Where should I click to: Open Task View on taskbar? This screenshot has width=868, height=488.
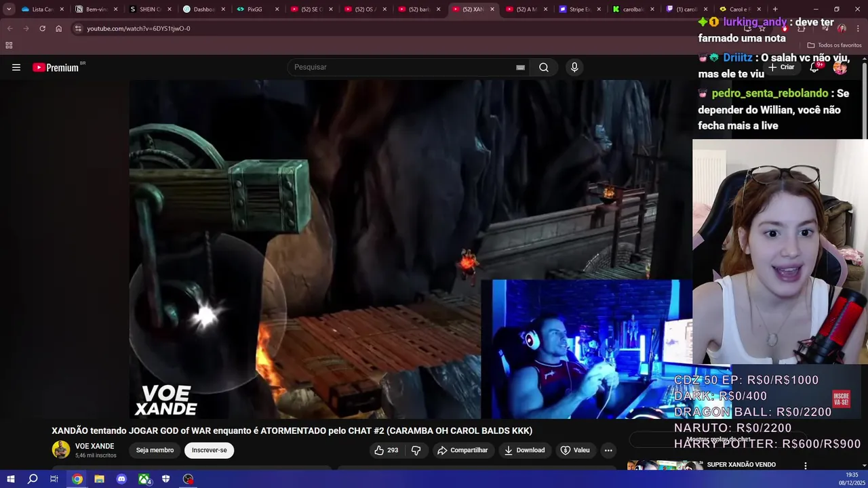tap(54, 479)
